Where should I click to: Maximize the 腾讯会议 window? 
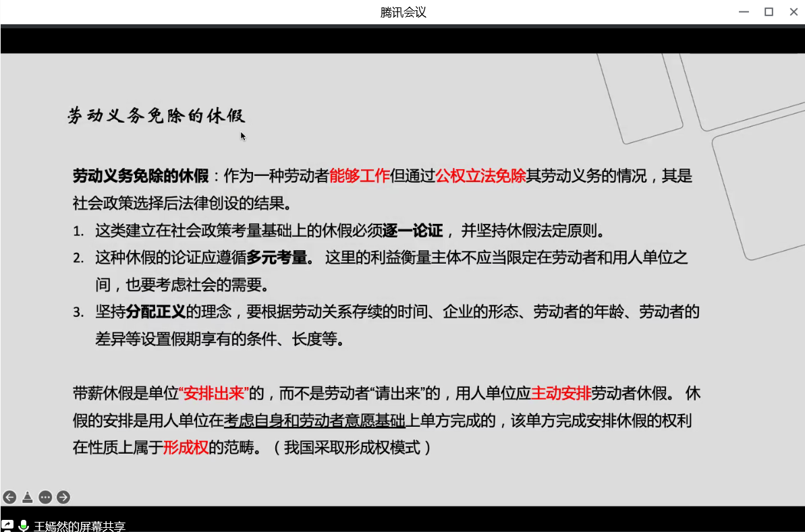point(769,11)
